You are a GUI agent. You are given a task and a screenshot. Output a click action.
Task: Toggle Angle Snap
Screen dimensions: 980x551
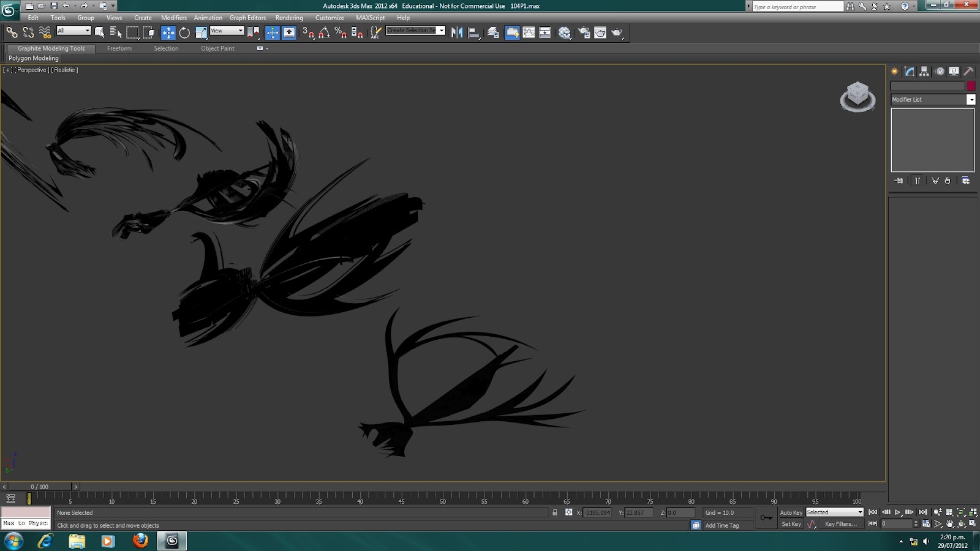(324, 32)
